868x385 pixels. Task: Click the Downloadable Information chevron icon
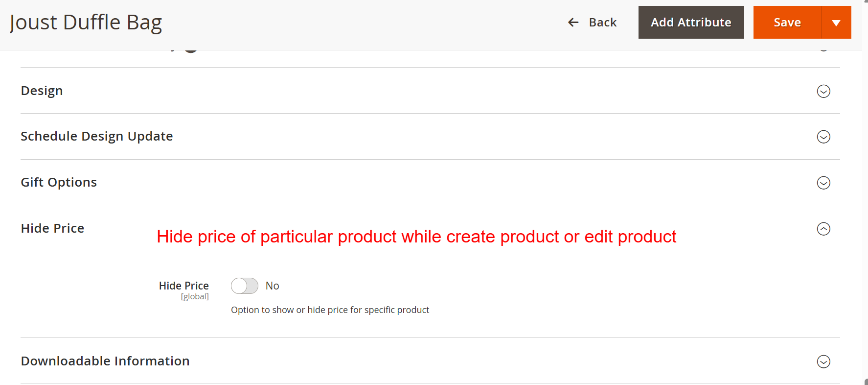(823, 361)
